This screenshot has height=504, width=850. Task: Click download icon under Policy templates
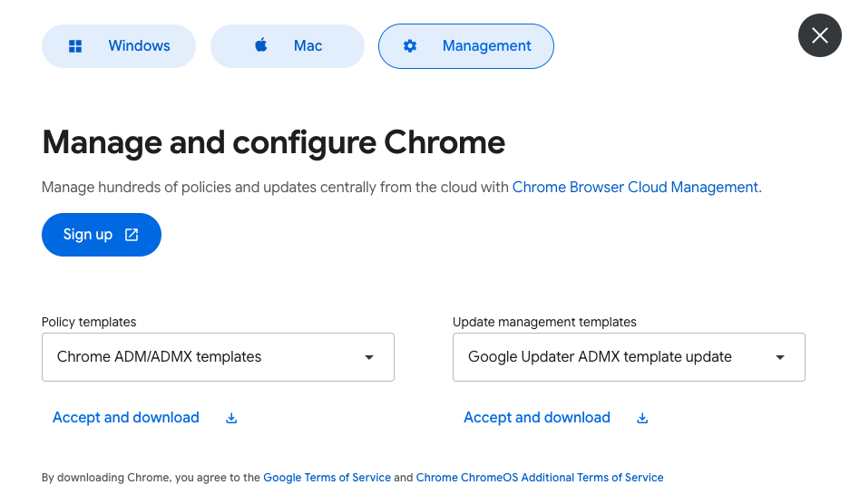(231, 418)
